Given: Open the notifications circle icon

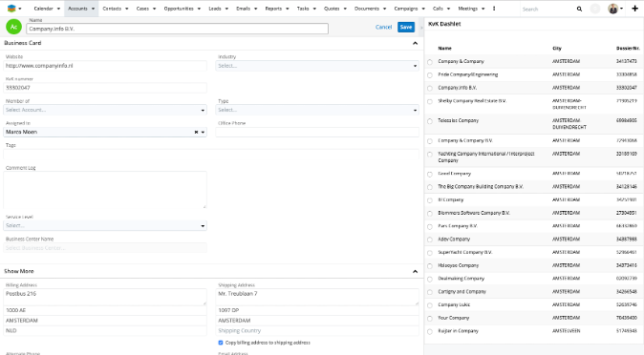Looking at the screenshot, I should coord(594,9).
